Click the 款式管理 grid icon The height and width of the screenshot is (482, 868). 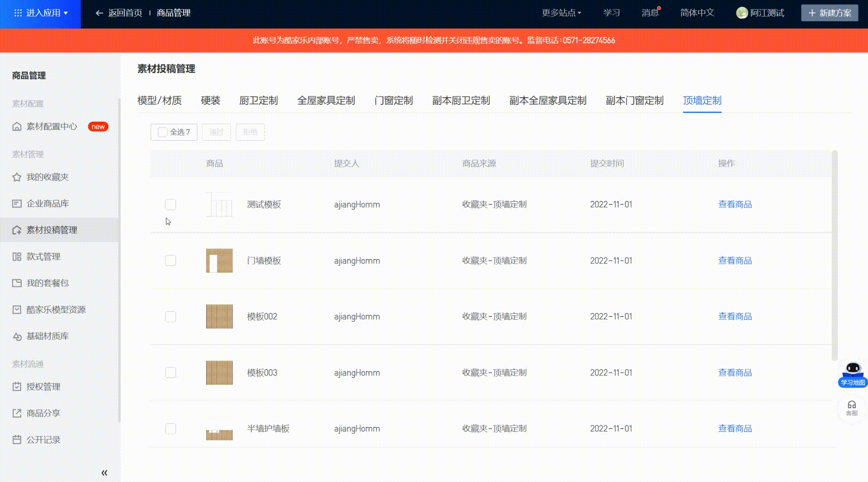tap(17, 257)
